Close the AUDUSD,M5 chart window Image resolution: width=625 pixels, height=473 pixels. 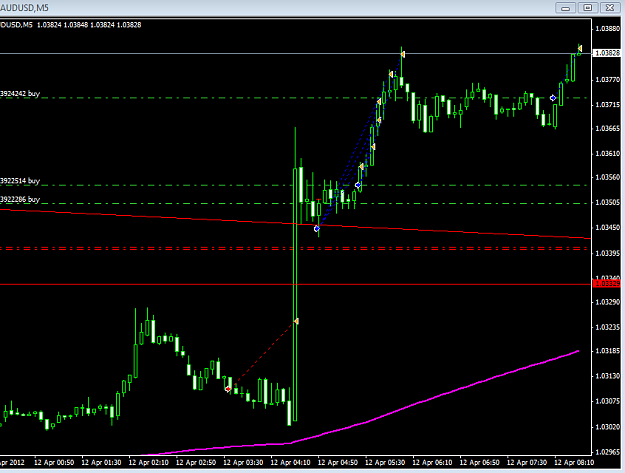(x=610, y=8)
